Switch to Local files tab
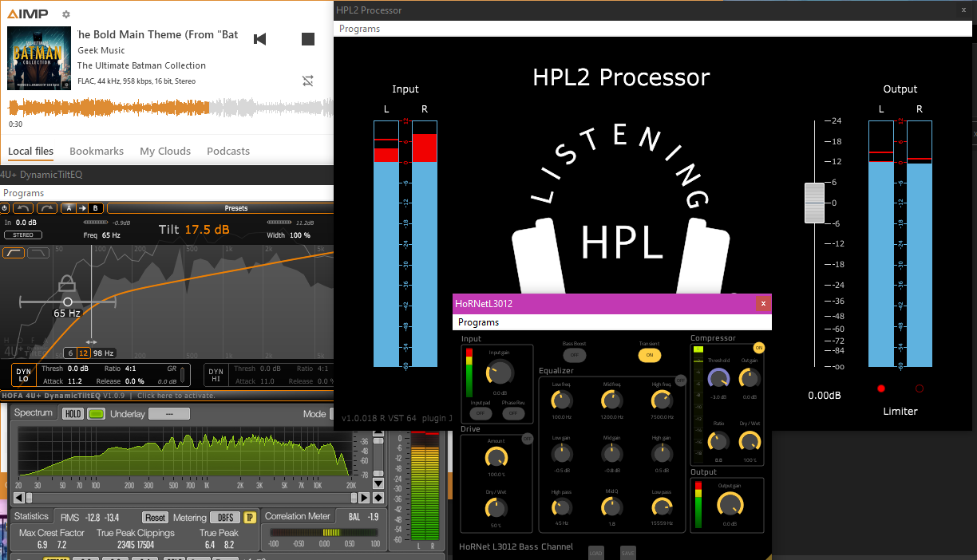 (x=31, y=151)
